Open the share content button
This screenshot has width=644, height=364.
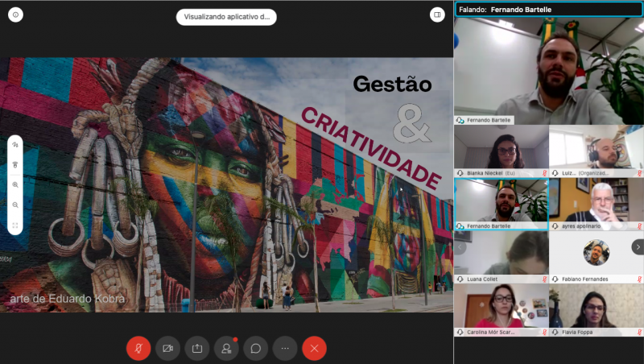(197, 349)
